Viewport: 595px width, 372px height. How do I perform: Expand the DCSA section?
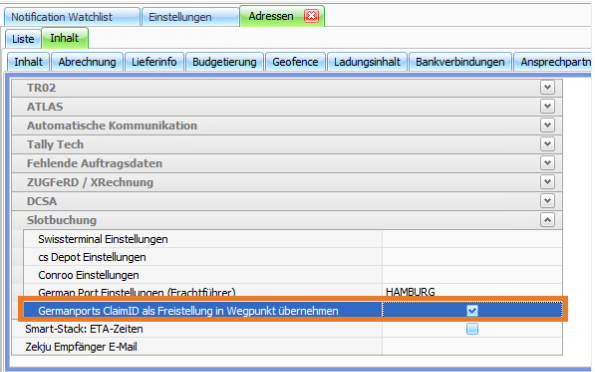coord(547,201)
